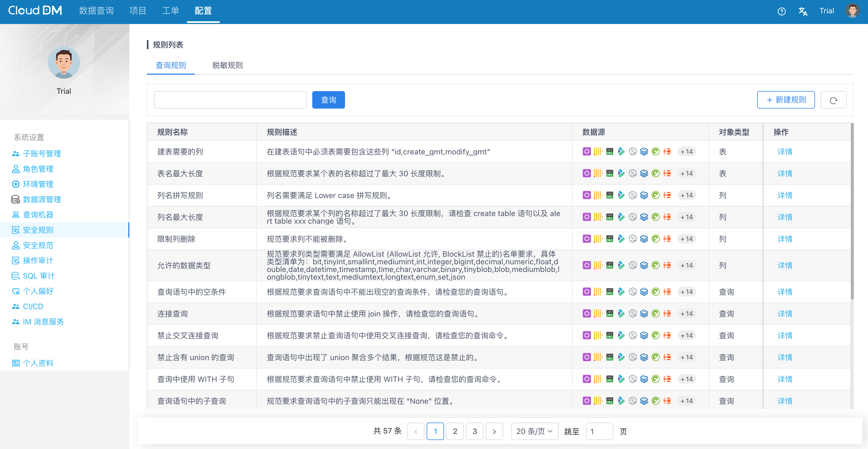Image resolution: width=868 pixels, height=449 pixels.
Task: Click the green circle datasource icon in 连接查询 row
Action: [655, 314]
